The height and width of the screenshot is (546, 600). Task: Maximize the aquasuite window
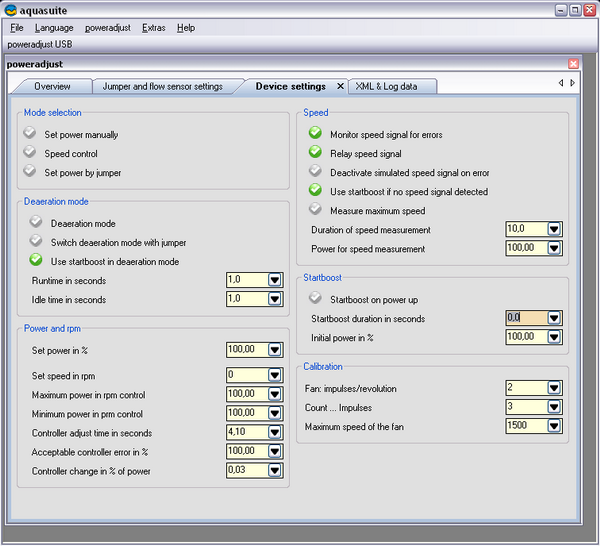pyautogui.click(x=575, y=10)
